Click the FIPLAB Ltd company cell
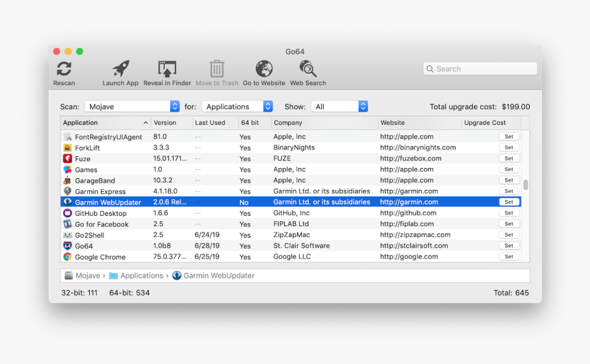 coord(291,223)
